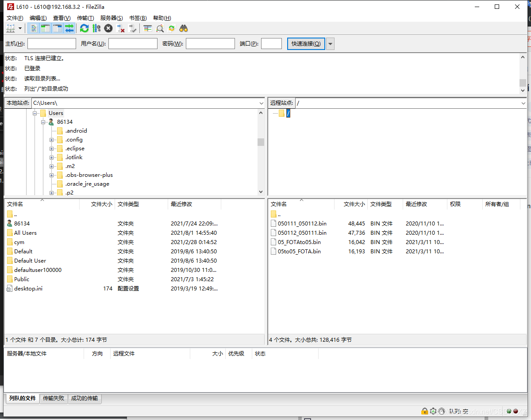531x420 pixels.
Task: Select the .android folder in tree
Action: (x=76, y=131)
